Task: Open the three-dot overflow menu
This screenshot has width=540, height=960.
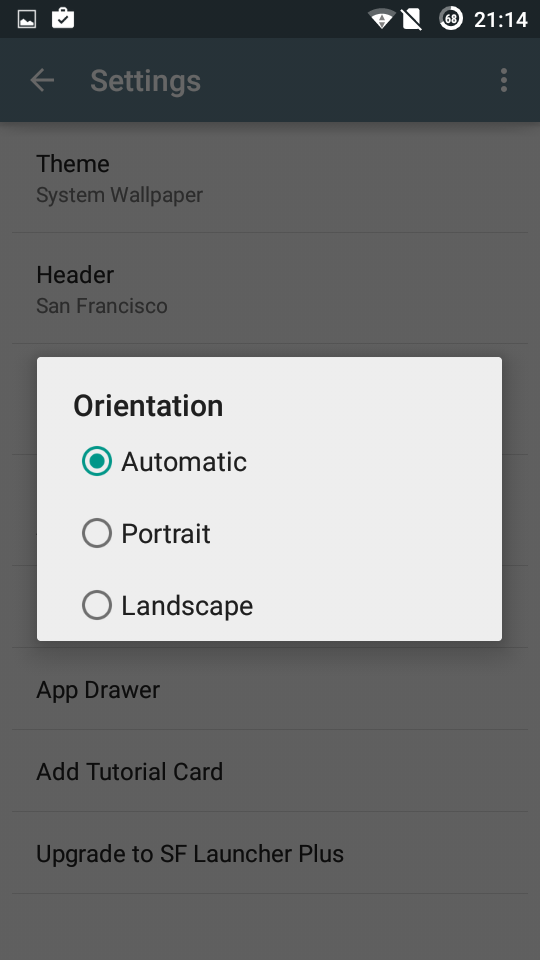Action: click(x=503, y=80)
